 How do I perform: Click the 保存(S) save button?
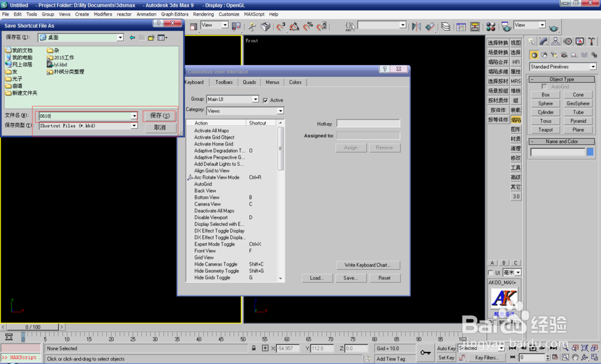160,115
